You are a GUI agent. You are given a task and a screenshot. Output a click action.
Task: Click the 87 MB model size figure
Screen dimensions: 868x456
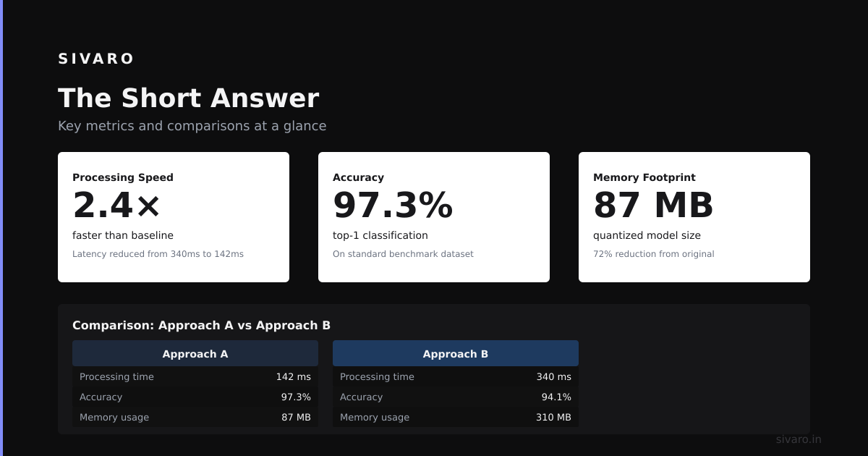[x=653, y=206]
